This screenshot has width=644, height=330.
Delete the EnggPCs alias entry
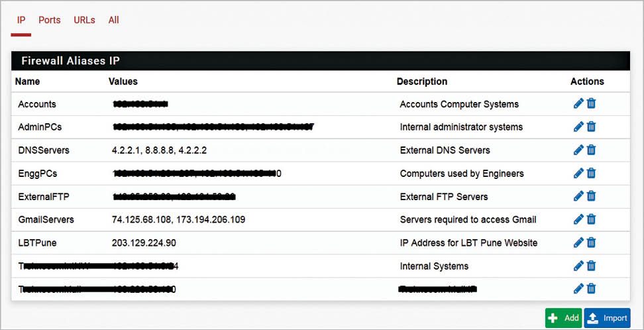point(591,173)
